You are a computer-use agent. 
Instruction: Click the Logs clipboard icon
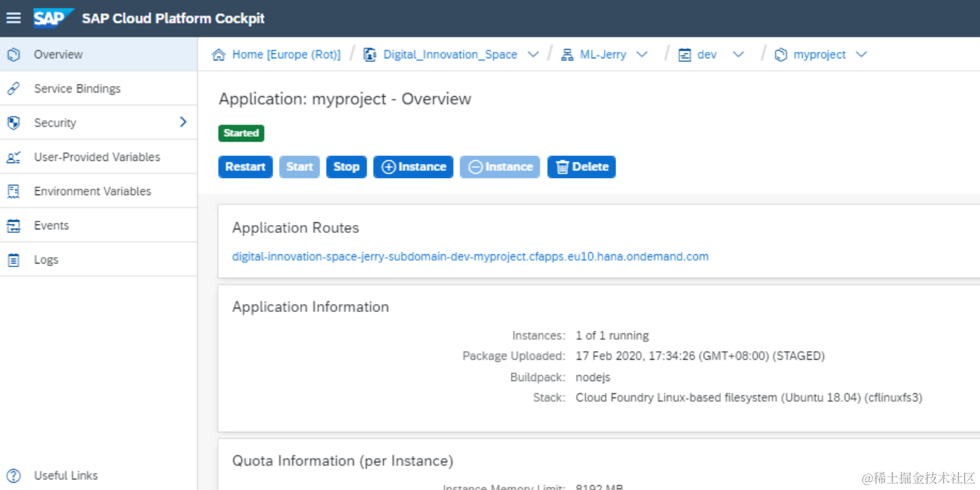[14, 260]
